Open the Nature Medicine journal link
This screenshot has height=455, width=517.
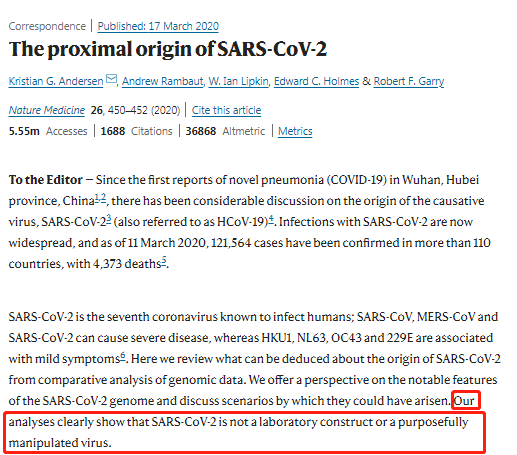(47, 110)
